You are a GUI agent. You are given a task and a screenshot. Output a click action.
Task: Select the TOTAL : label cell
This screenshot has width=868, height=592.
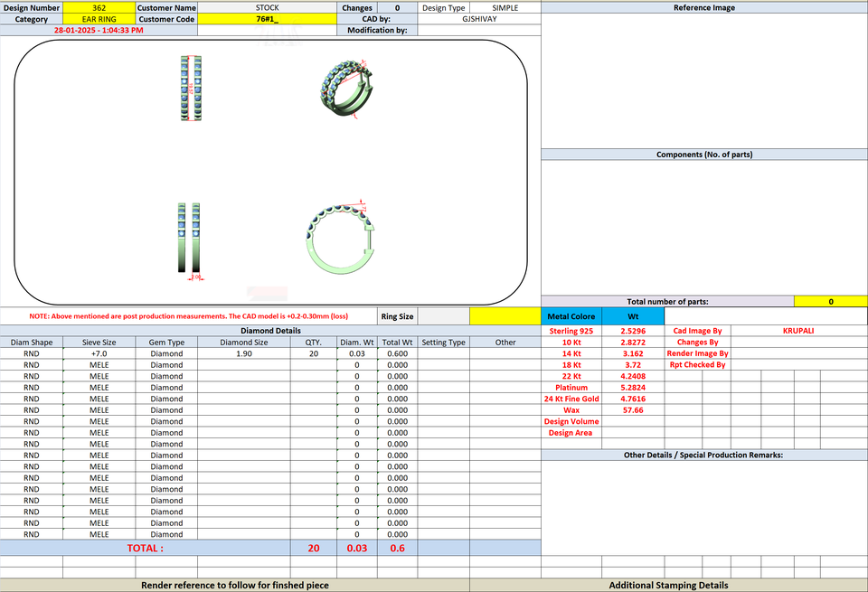point(145,549)
